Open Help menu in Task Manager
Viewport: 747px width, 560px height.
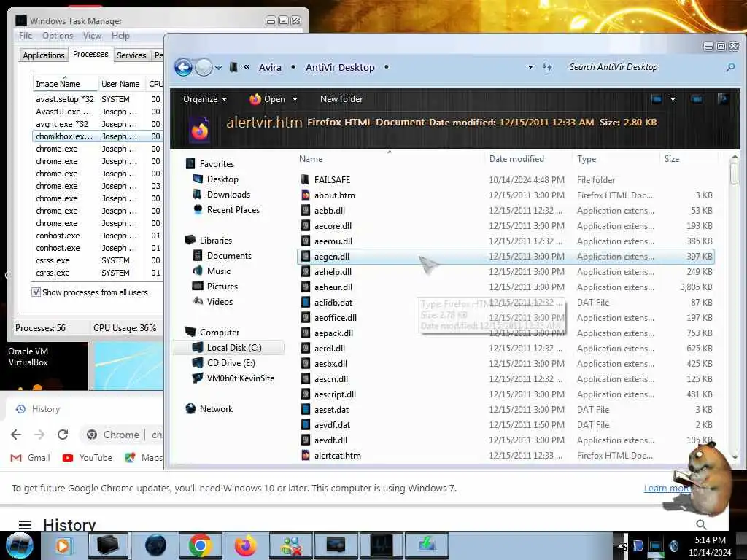tap(120, 36)
